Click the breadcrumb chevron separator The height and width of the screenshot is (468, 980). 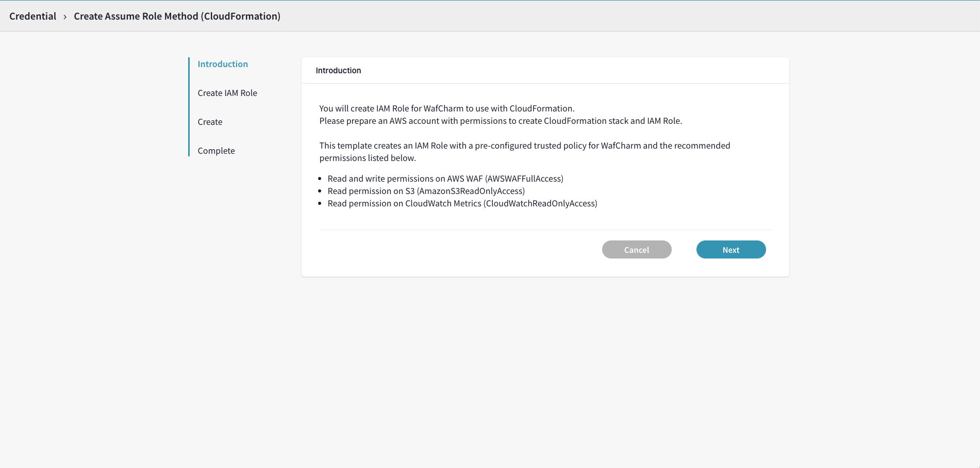65,17
